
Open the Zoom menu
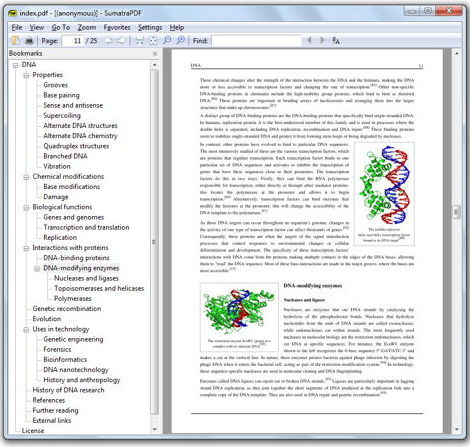(x=87, y=27)
